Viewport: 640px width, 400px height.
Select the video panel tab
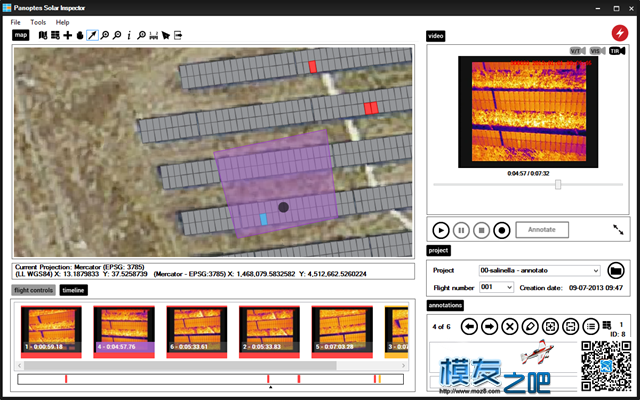click(x=436, y=36)
